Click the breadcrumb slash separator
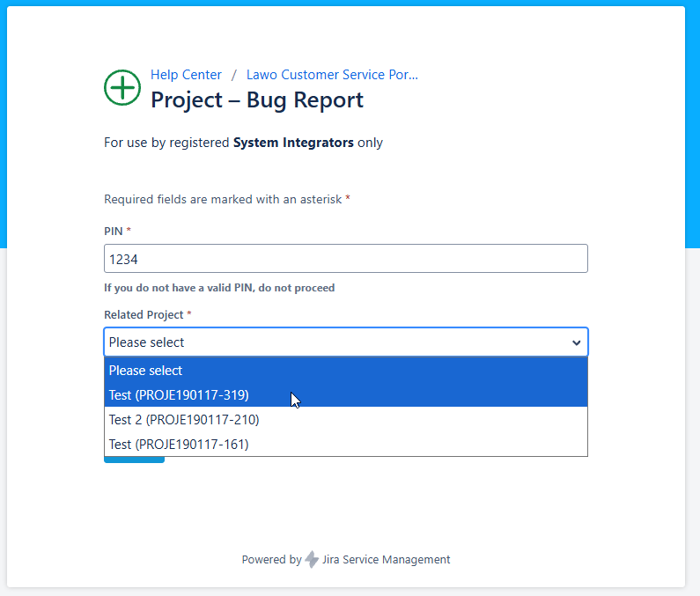Viewport: 700px width, 596px height. click(234, 76)
